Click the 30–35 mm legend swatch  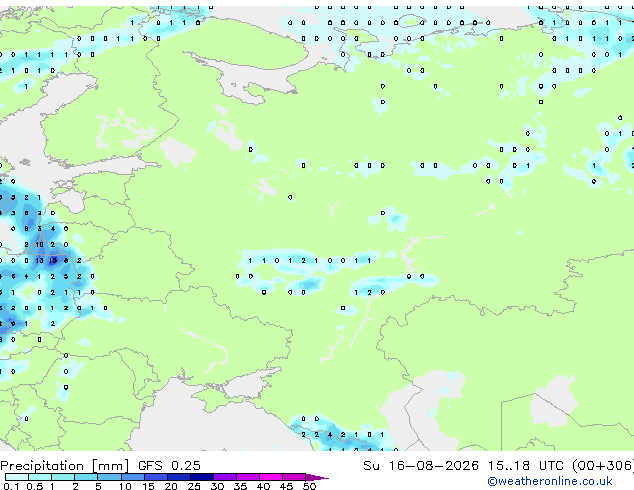[224, 477]
